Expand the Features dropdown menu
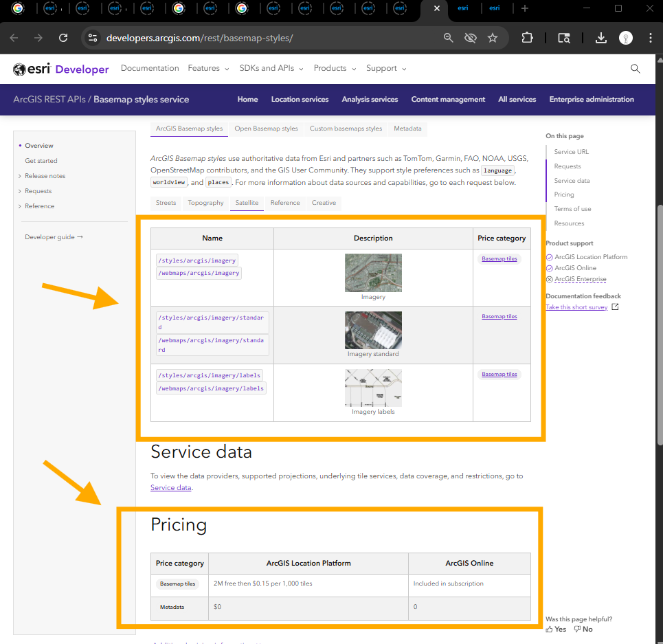Viewport: 663px width, 644px height. pos(208,69)
